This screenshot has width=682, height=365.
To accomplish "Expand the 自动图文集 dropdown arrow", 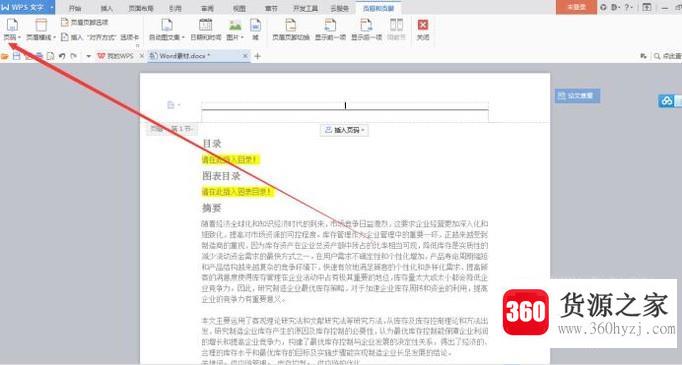I will (x=183, y=38).
